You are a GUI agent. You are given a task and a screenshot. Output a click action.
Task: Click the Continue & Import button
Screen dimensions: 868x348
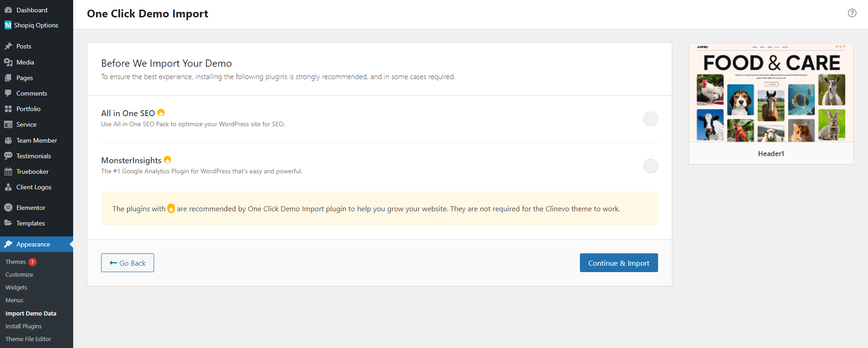(619, 263)
